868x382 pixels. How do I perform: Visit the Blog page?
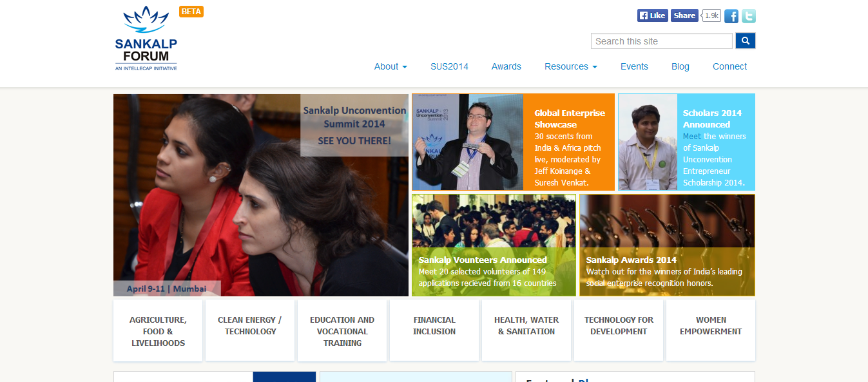pyautogui.click(x=680, y=66)
